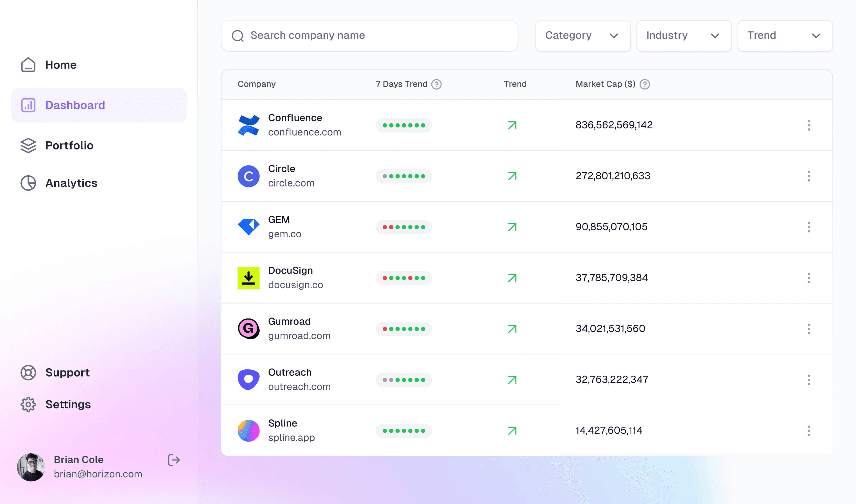The width and height of the screenshot is (856, 504).
Task: Show help for 7 Days Trend column
Action: (436, 84)
